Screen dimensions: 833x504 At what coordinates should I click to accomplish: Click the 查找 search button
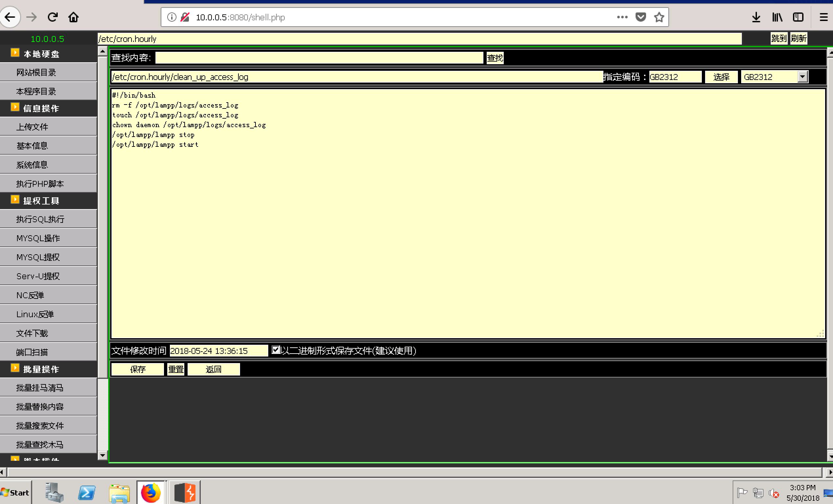coord(495,58)
